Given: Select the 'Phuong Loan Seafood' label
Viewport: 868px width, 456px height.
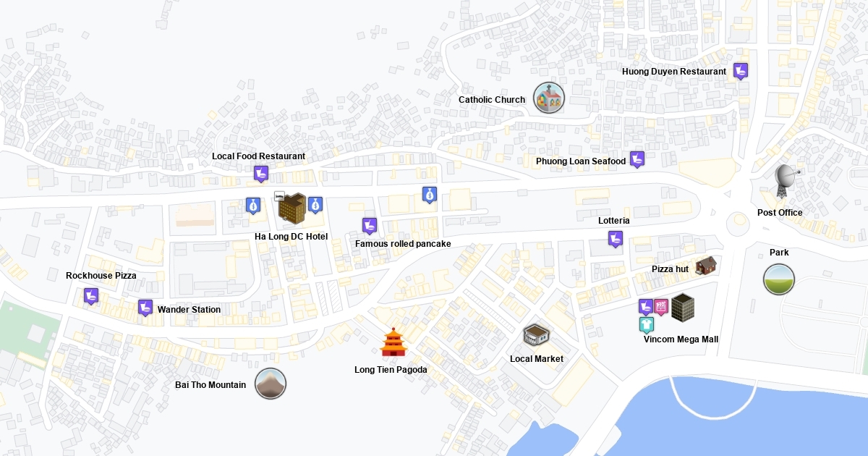Looking at the screenshot, I should (581, 161).
